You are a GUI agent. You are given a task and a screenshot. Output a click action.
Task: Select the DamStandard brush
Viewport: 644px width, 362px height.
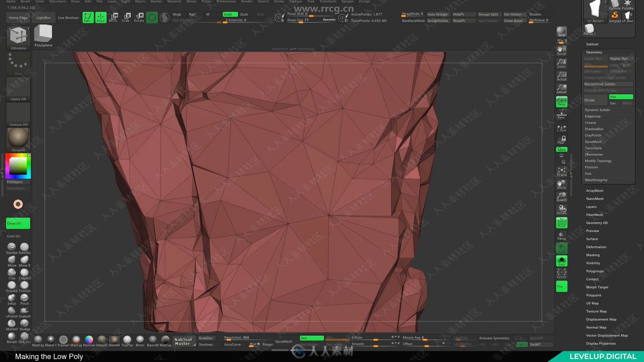coord(24,248)
